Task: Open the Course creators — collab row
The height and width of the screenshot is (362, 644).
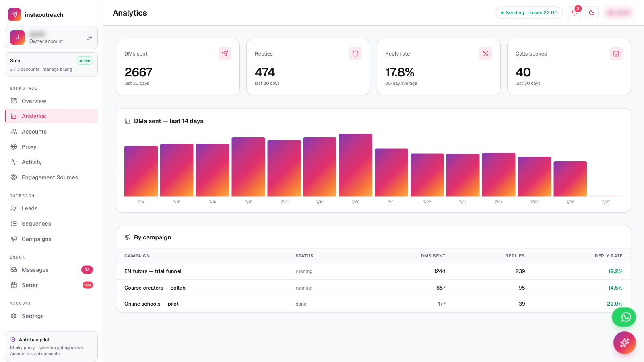Action: (x=374, y=288)
